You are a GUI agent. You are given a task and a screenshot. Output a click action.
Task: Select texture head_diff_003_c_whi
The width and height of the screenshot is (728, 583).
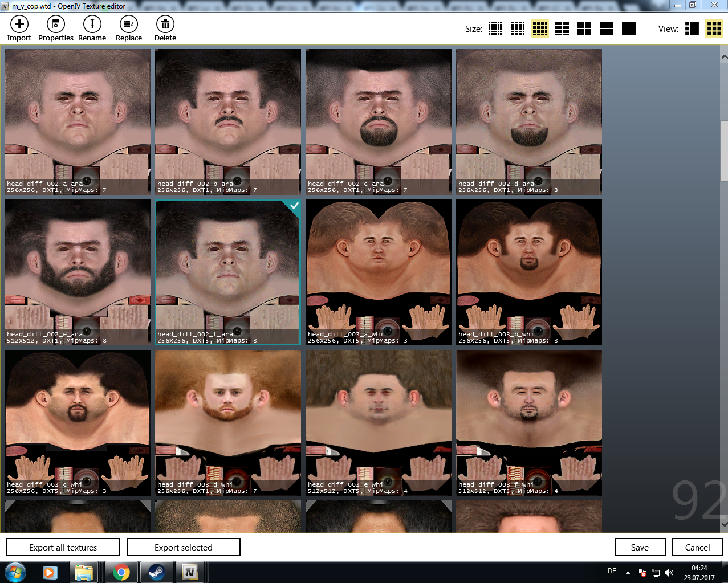point(78,423)
